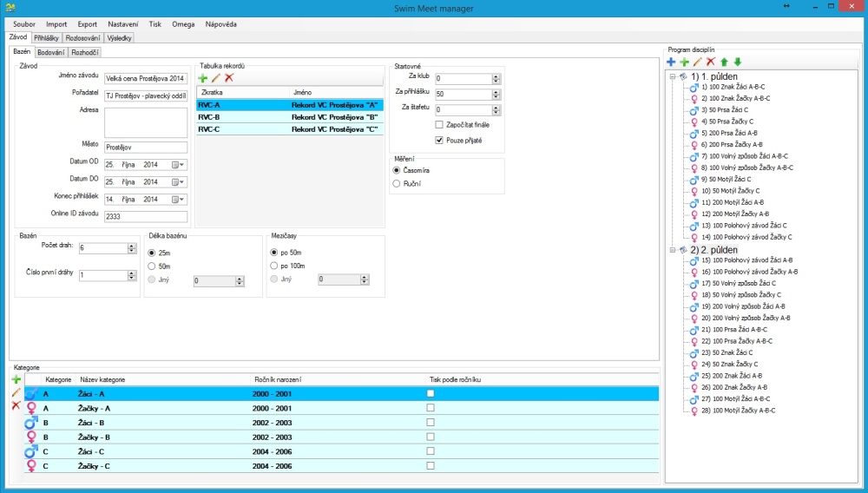Open the Export menu
Screen dimensions: 868x493
[x=87, y=24]
